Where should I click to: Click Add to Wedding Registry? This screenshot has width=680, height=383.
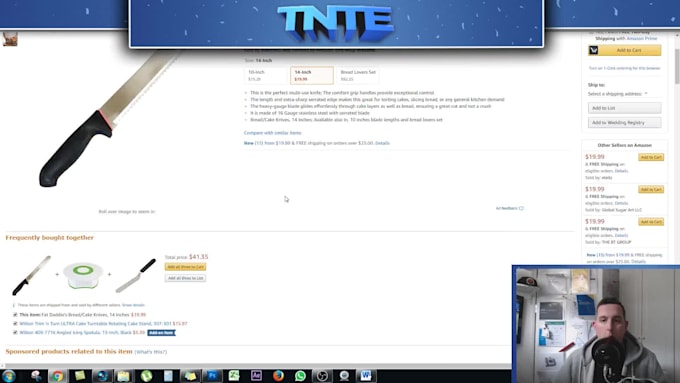pyautogui.click(x=624, y=123)
